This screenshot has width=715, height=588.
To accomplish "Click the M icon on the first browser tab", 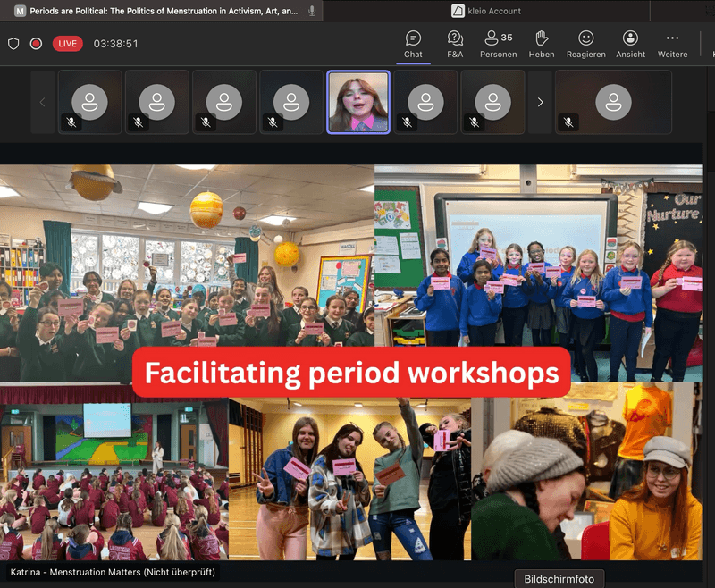I will click(x=20, y=11).
